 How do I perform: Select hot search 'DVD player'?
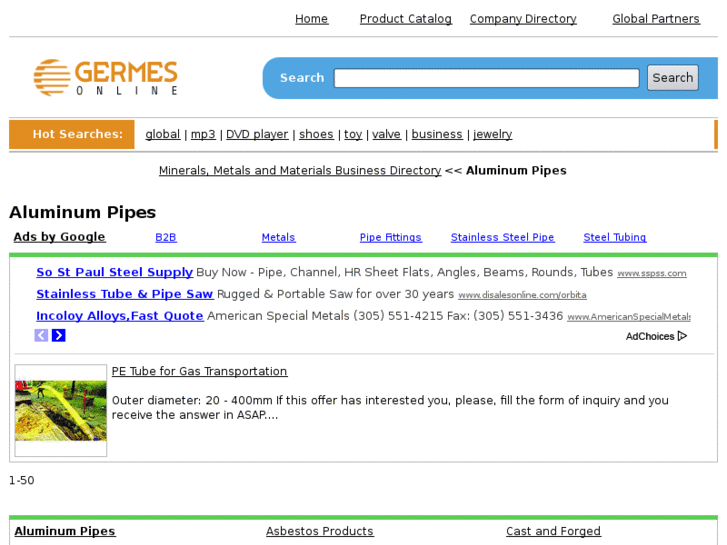pyautogui.click(x=257, y=135)
